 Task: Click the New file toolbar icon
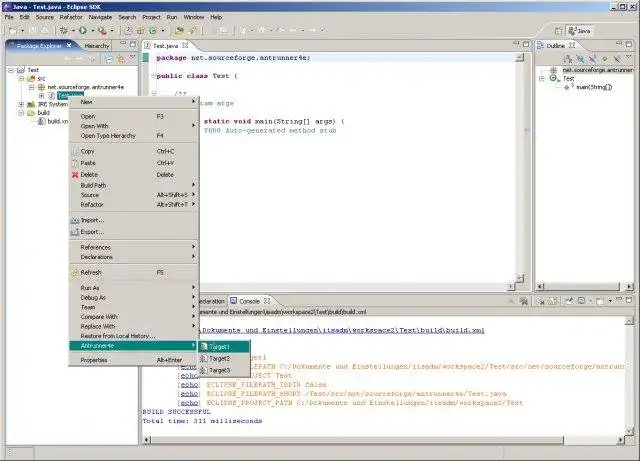(x=13, y=31)
